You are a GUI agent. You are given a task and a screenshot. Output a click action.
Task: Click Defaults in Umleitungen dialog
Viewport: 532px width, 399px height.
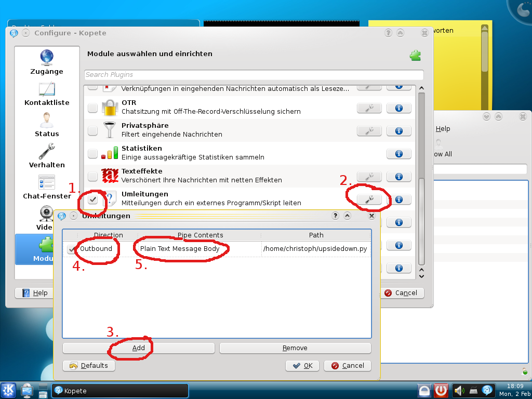(89, 366)
